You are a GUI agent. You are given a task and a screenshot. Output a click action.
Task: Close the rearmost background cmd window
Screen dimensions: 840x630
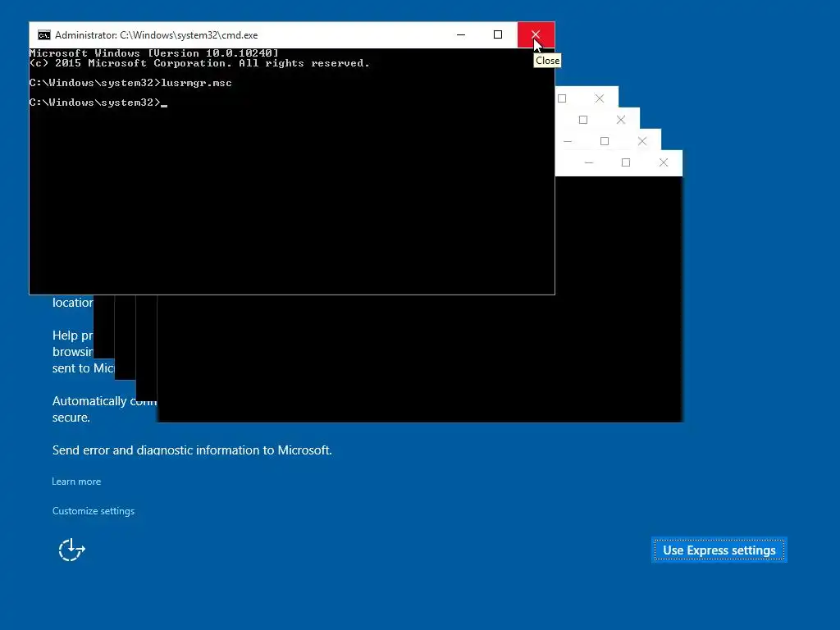(600, 98)
